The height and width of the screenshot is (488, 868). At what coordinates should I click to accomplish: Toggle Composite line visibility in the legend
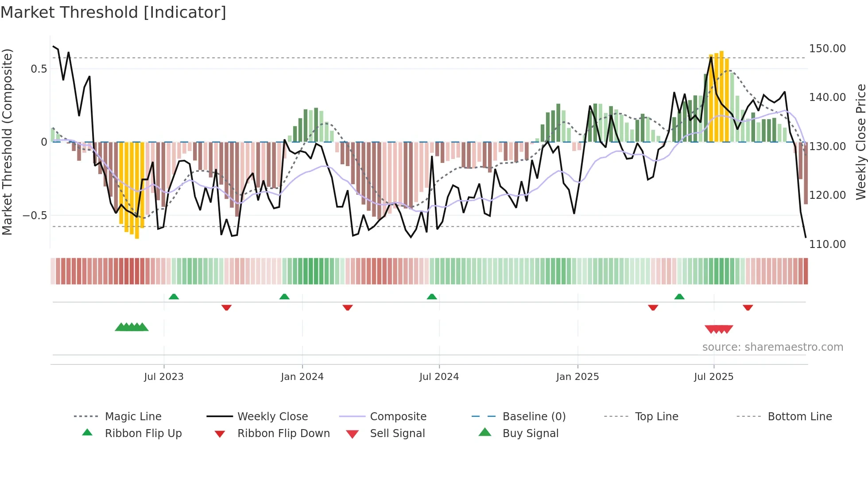(398, 416)
